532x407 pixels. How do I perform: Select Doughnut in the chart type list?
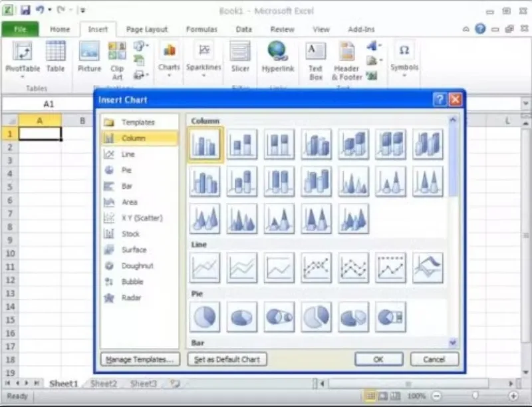tap(140, 266)
